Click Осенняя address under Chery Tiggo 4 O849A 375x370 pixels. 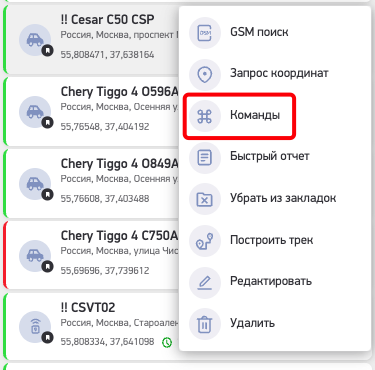(119, 179)
